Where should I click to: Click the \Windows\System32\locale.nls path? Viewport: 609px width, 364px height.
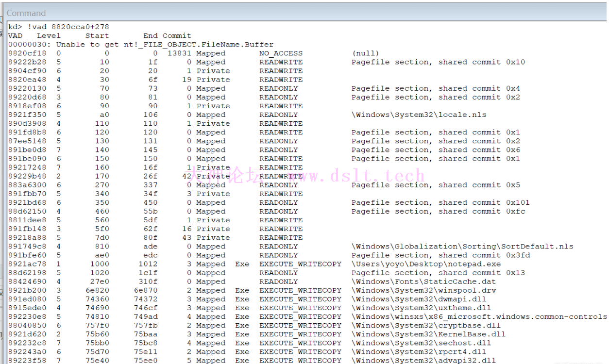[419, 115]
